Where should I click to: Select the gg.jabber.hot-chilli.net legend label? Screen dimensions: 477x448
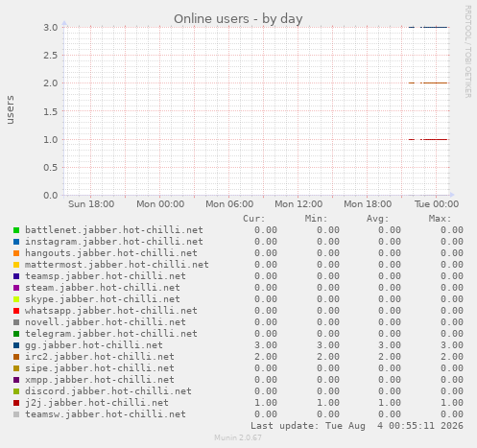pyautogui.click(x=94, y=345)
